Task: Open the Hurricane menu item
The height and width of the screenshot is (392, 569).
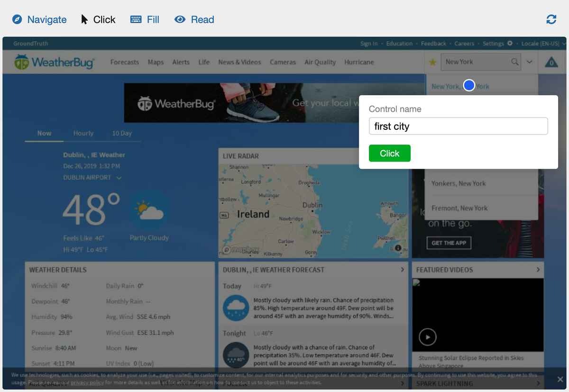Action: 359,62
